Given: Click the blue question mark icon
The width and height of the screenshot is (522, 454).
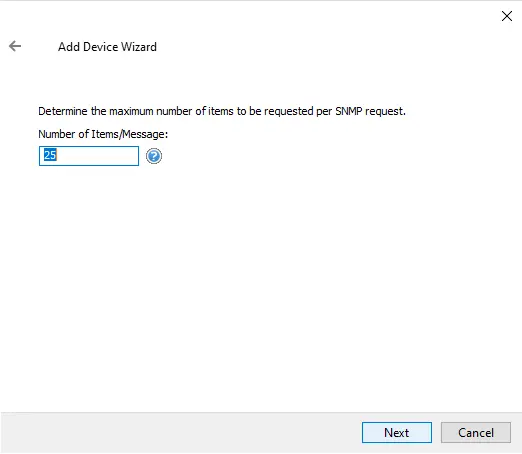Looking at the screenshot, I should [154, 156].
